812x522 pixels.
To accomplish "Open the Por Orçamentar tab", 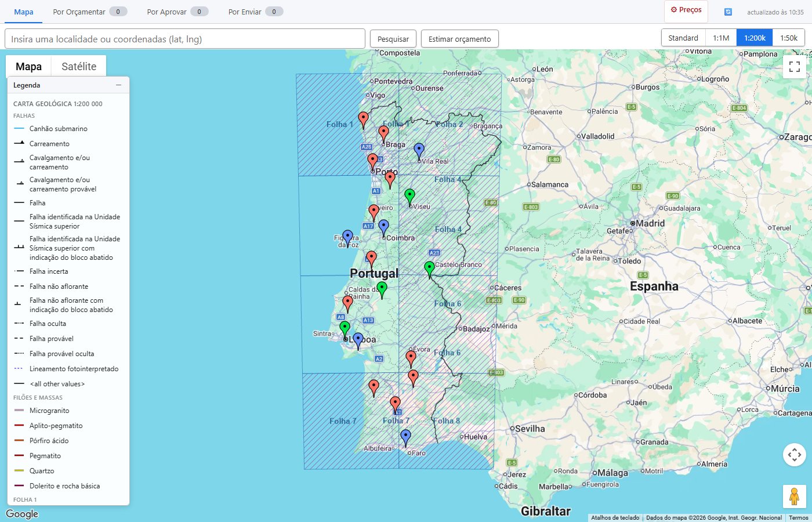I will click(x=90, y=12).
